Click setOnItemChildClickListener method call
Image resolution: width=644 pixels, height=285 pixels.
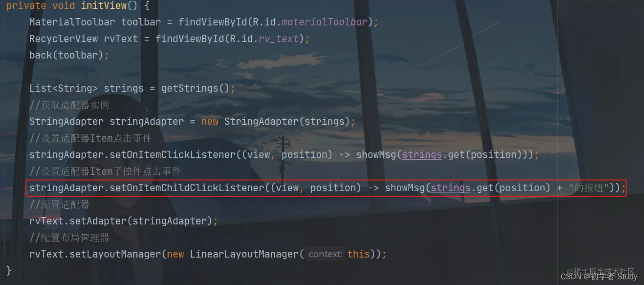pos(187,188)
